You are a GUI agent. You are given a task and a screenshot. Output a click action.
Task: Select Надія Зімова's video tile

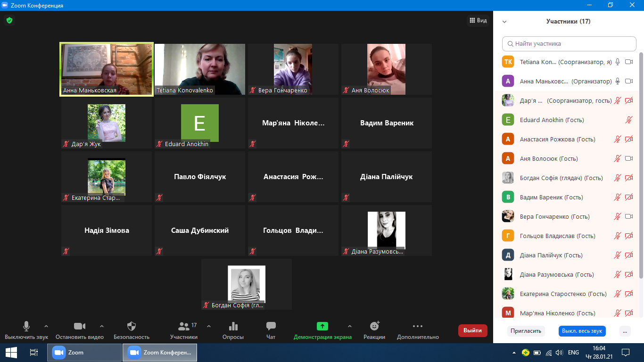pyautogui.click(x=107, y=230)
